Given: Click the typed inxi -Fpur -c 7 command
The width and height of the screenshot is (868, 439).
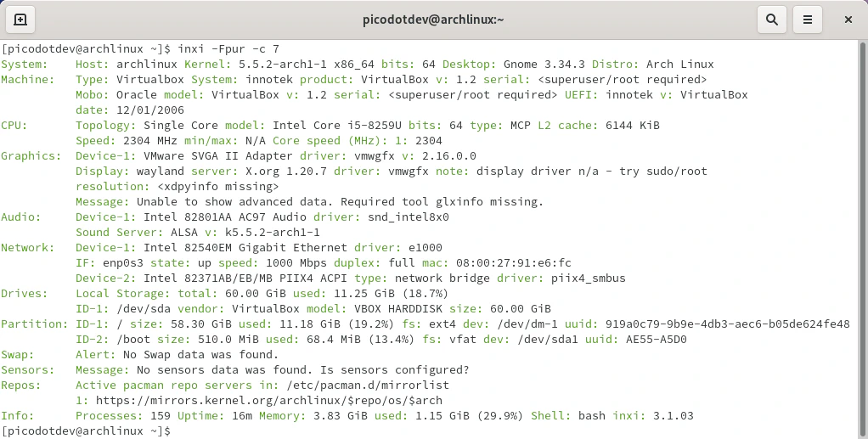Looking at the screenshot, I should 228,49.
